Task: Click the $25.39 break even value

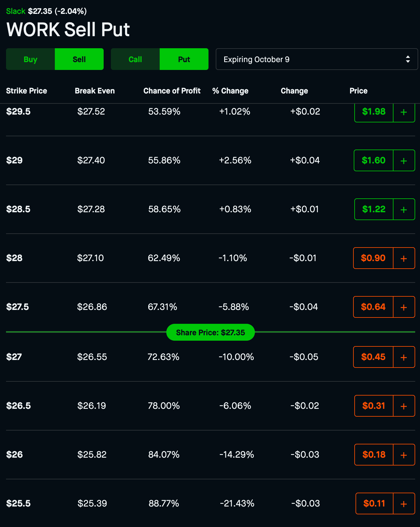Action: click(92, 503)
